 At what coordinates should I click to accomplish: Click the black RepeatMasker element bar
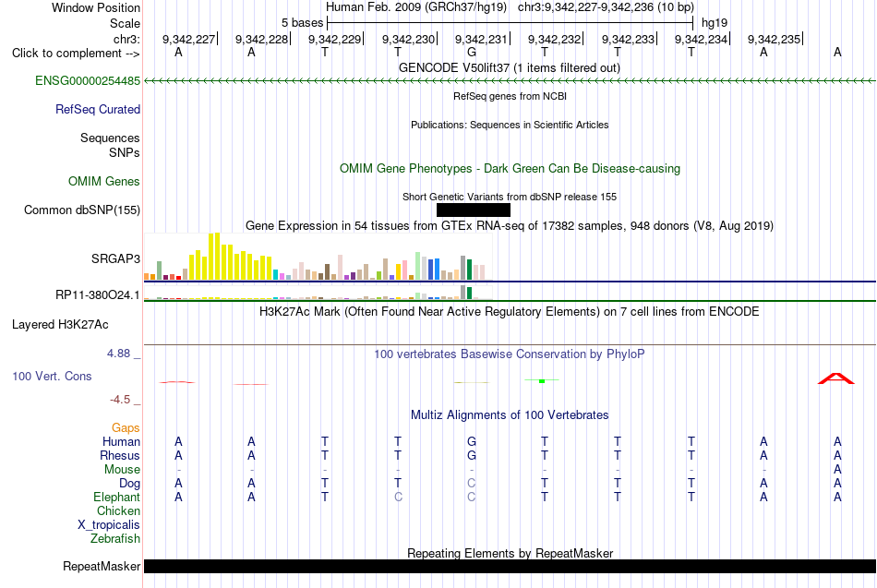(x=510, y=566)
